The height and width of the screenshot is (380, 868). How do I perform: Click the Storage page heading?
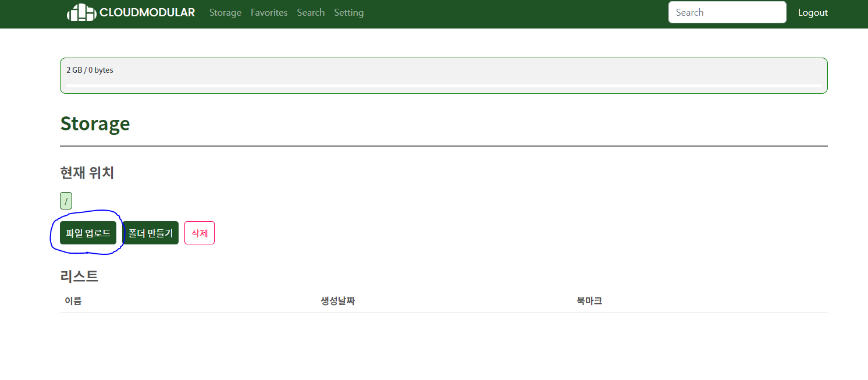point(95,123)
